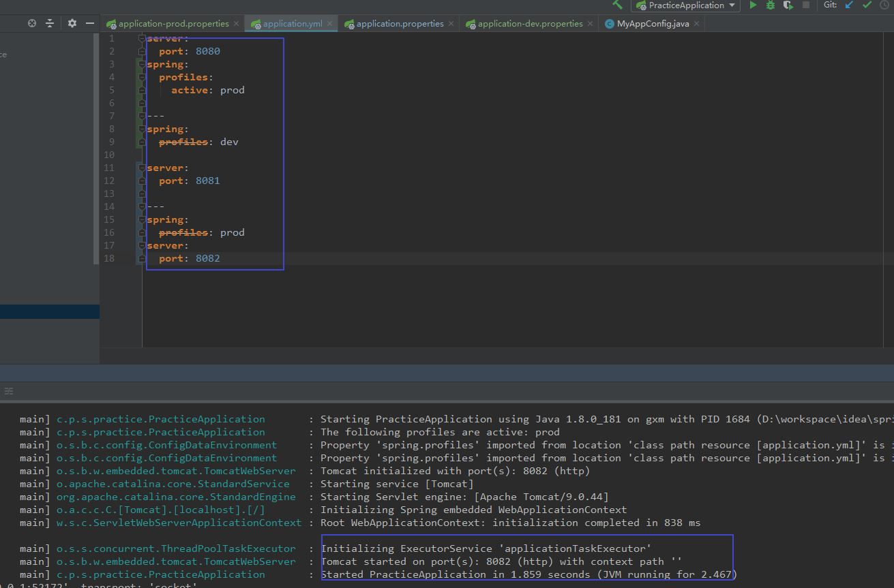Hide the project tool window with minus icon
This screenshot has width=894, height=588.
[x=90, y=23]
